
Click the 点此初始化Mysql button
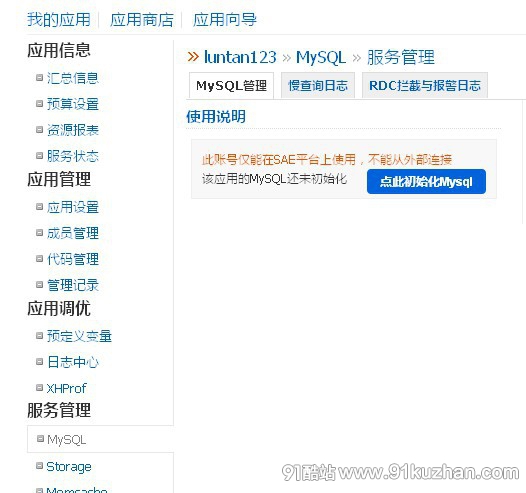(426, 181)
